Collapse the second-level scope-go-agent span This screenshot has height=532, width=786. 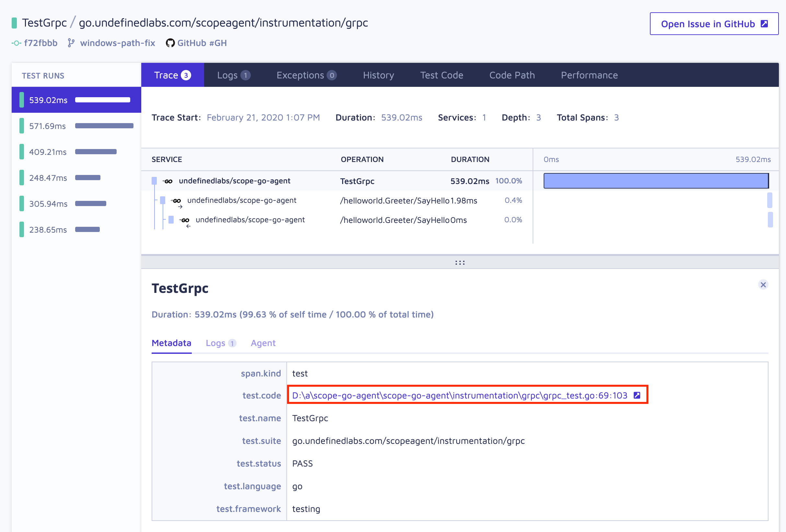pyautogui.click(x=163, y=200)
